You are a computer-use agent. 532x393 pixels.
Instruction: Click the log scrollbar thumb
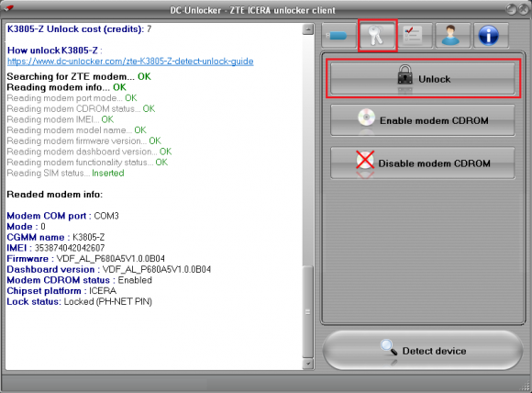coord(307,312)
